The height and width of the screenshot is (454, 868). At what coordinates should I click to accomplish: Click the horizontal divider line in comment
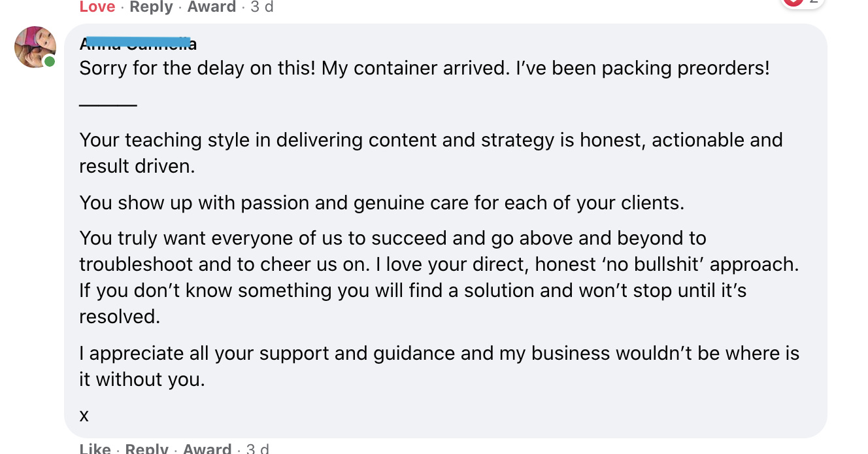[108, 105]
